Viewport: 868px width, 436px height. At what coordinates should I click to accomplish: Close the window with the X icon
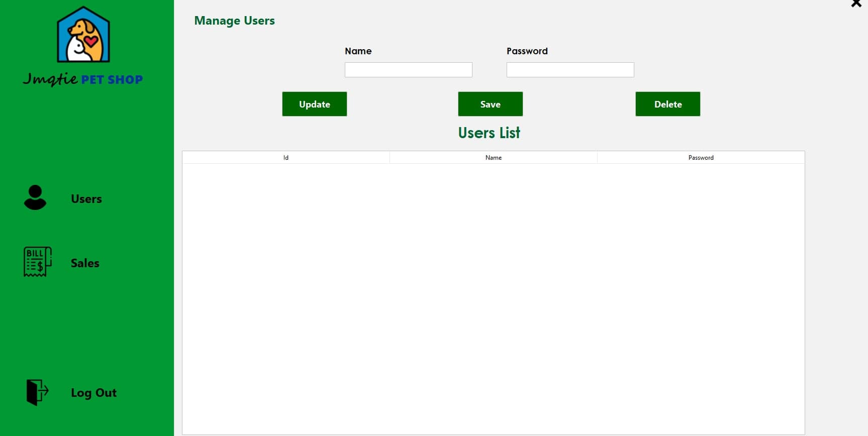click(856, 4)
